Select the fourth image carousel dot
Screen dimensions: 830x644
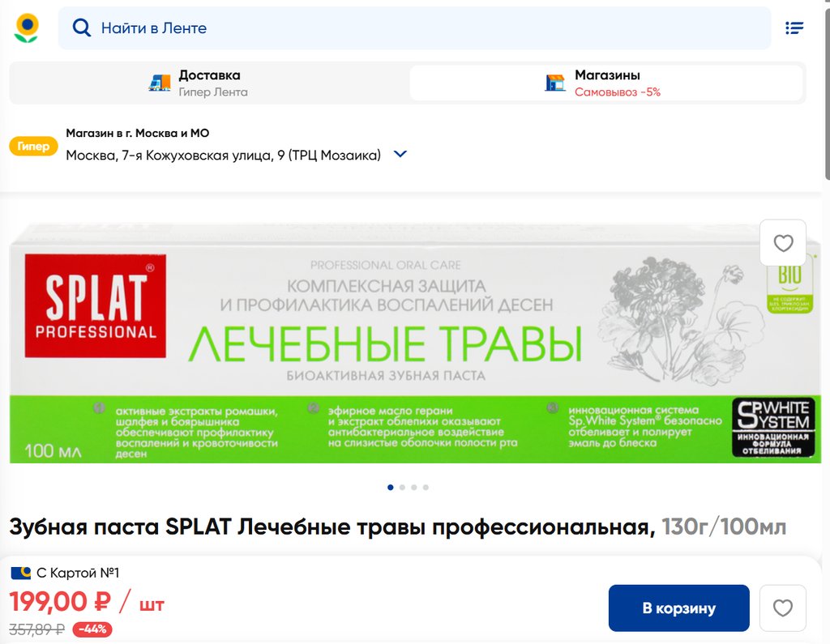point(426,488)
